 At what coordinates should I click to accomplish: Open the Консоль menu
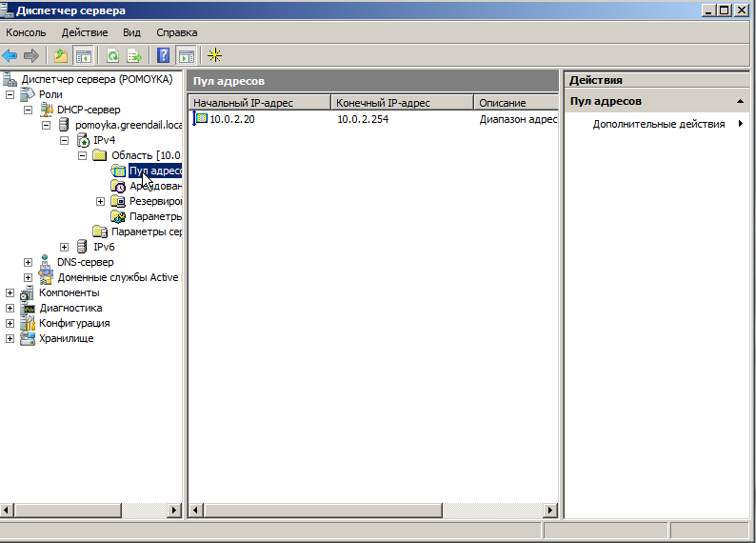[x=26, y=32]
